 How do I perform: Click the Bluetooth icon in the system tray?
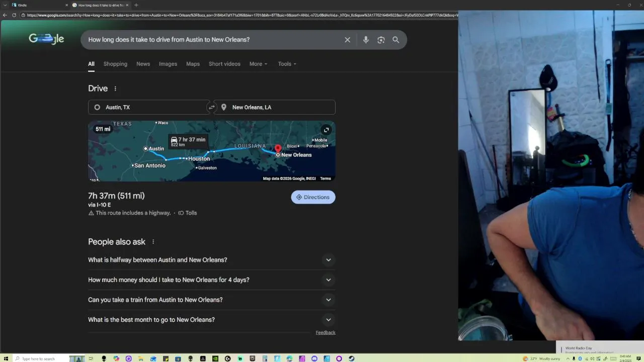(580, 358)
